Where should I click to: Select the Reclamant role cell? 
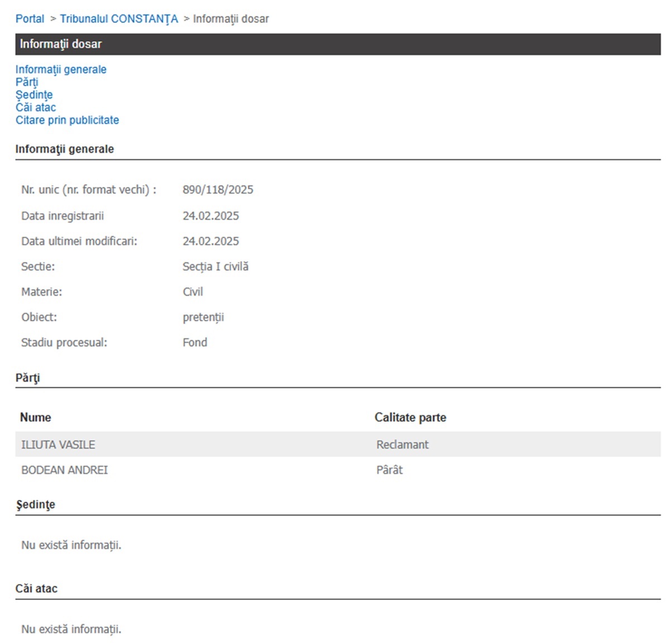403,445
